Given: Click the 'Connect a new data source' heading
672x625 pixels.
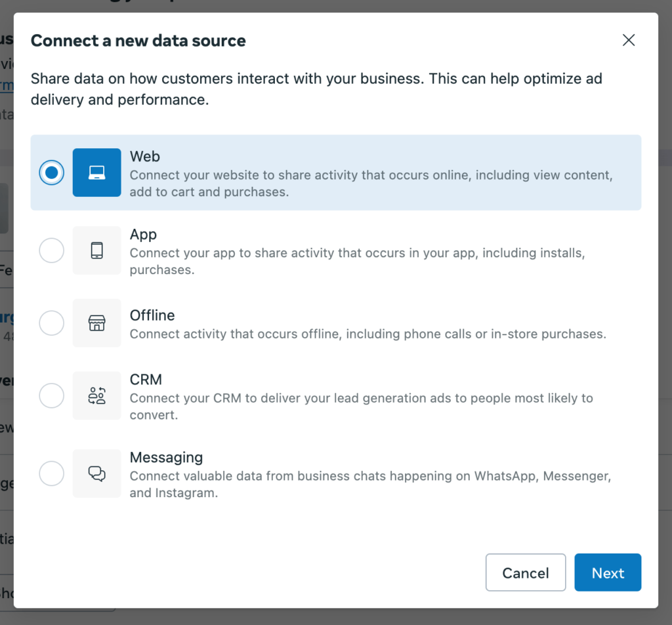Looking at the screenshot, I should pyautogui.click(x=138, y=41).
